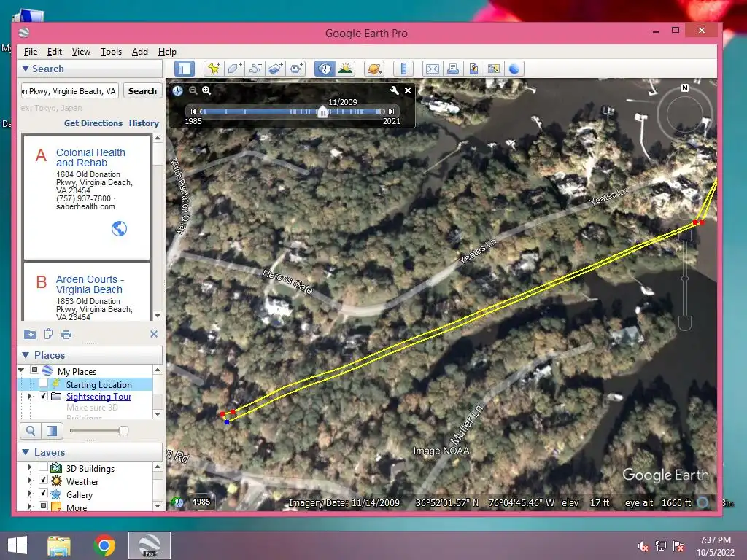Open Colonial Health website globe icon
The image size is (747, 560).
(119, 228)
